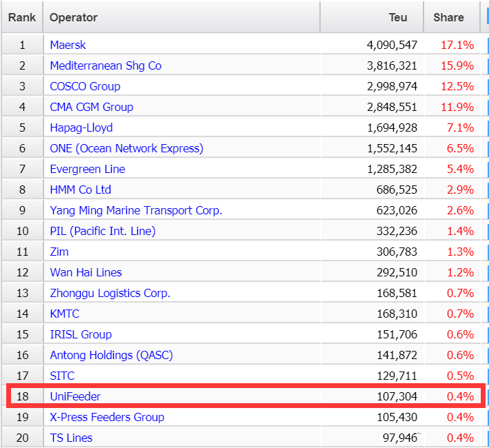
Task: Open ONE (Ocean Network Express) link
Action: [127, 148]
